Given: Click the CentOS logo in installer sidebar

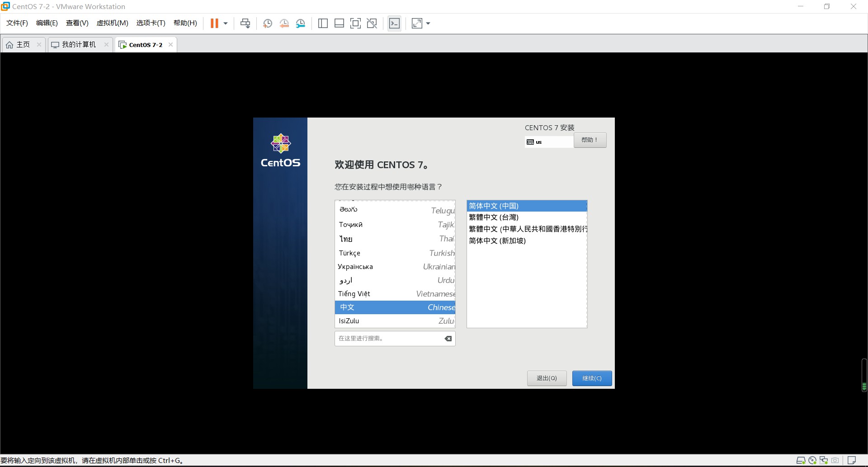Looking at the screenshot, I should click(x=280, y=151).
